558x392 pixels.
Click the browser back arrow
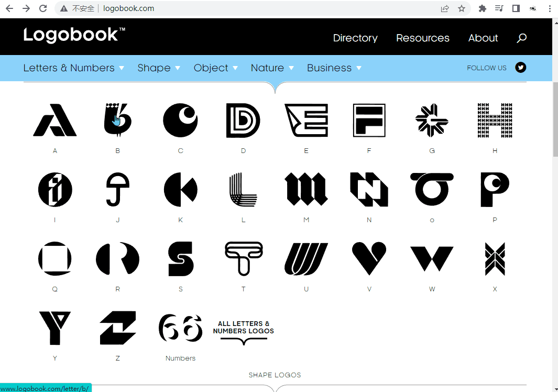point(9,8)
